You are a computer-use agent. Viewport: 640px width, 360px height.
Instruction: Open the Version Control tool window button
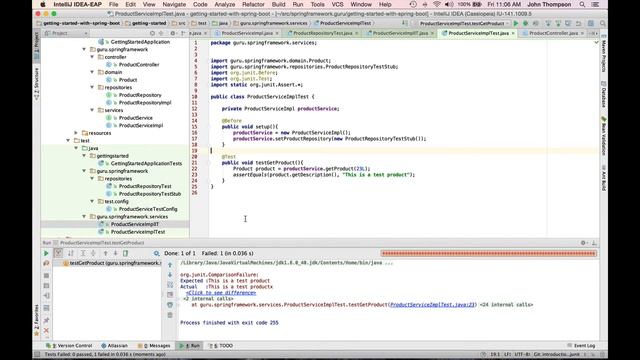[69, 346]
